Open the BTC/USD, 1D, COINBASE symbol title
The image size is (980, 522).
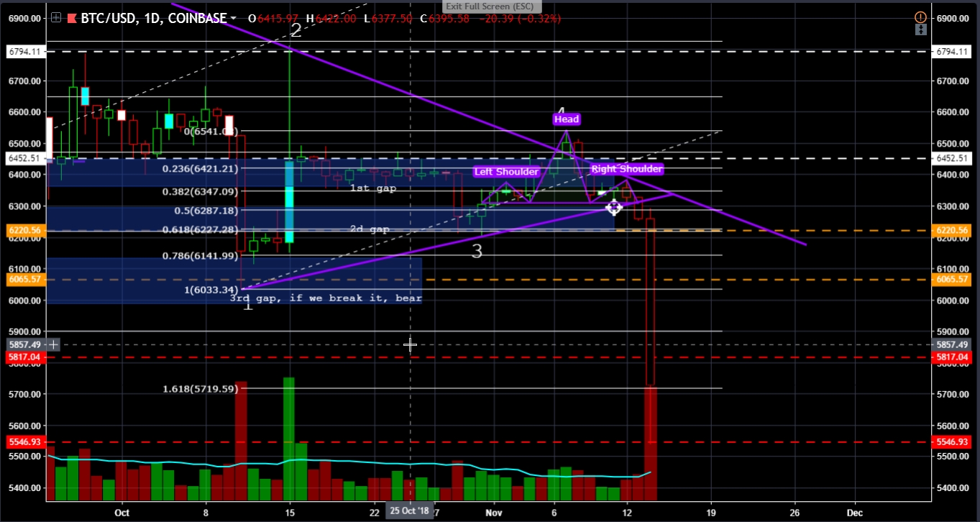(x=154, y=19)
